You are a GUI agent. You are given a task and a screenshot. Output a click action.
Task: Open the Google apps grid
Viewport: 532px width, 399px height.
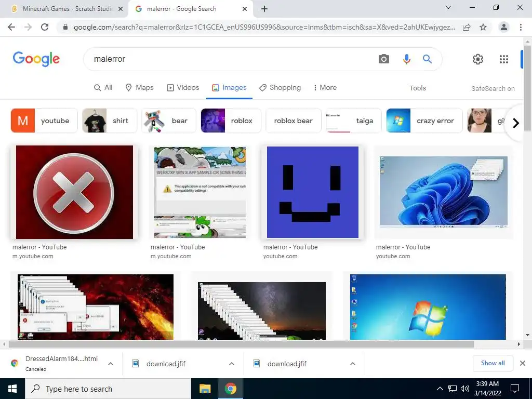coord(504,59)
